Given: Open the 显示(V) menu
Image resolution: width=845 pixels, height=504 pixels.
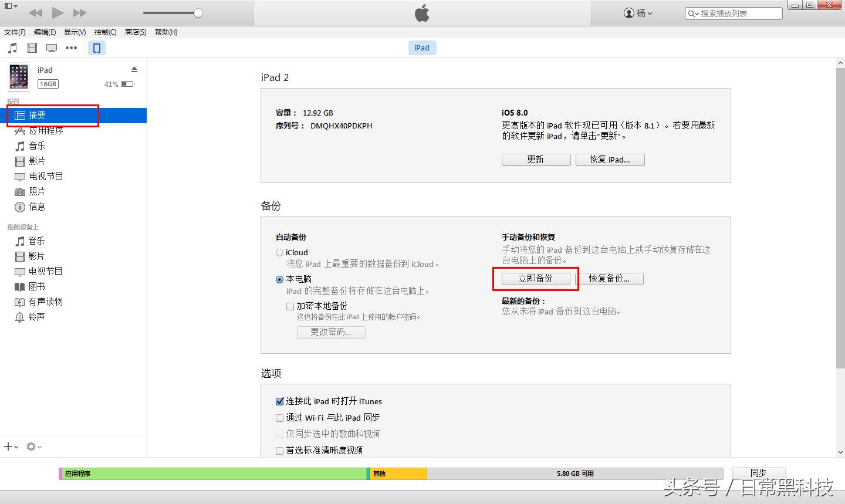Looking at the screenshot, I should [75, 32].
